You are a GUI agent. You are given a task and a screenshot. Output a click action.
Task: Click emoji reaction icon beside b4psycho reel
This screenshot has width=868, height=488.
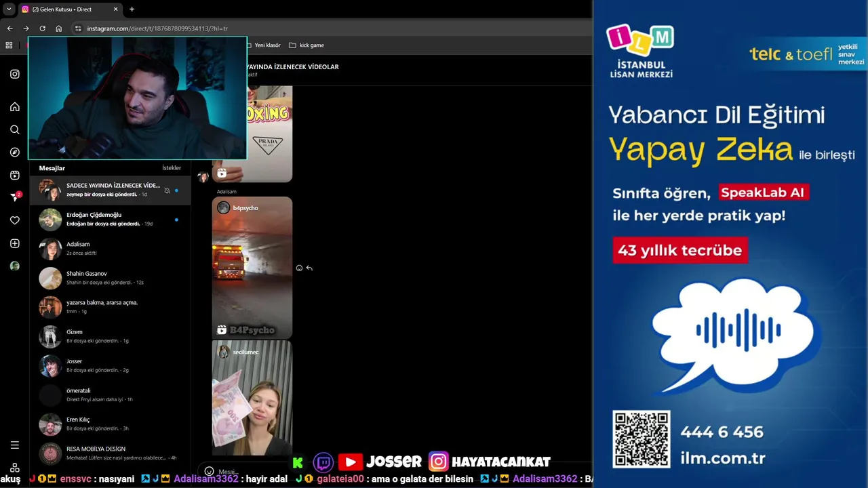[299, 268]
